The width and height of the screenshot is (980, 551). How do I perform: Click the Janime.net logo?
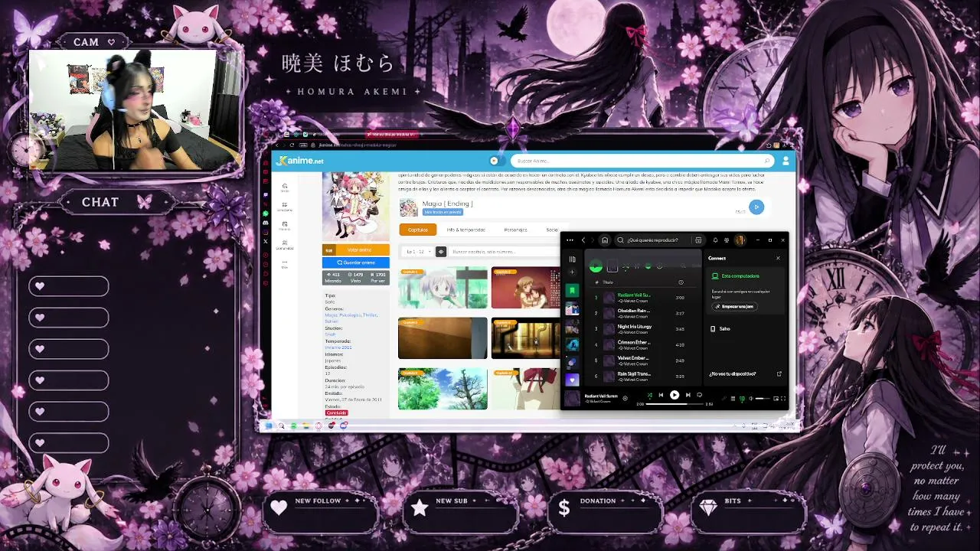(x=301, y=161)
